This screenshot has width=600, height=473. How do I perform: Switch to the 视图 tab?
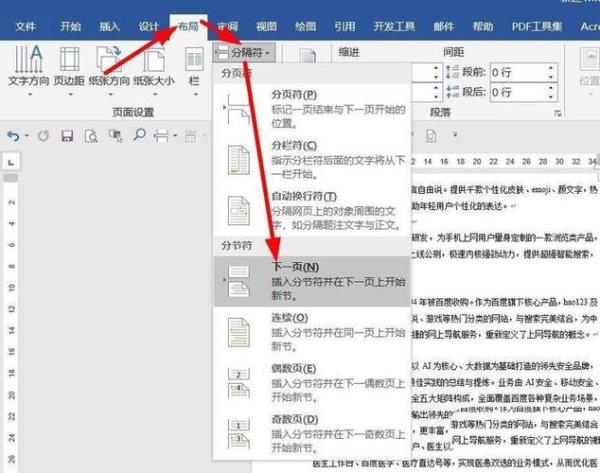point(266,26)
